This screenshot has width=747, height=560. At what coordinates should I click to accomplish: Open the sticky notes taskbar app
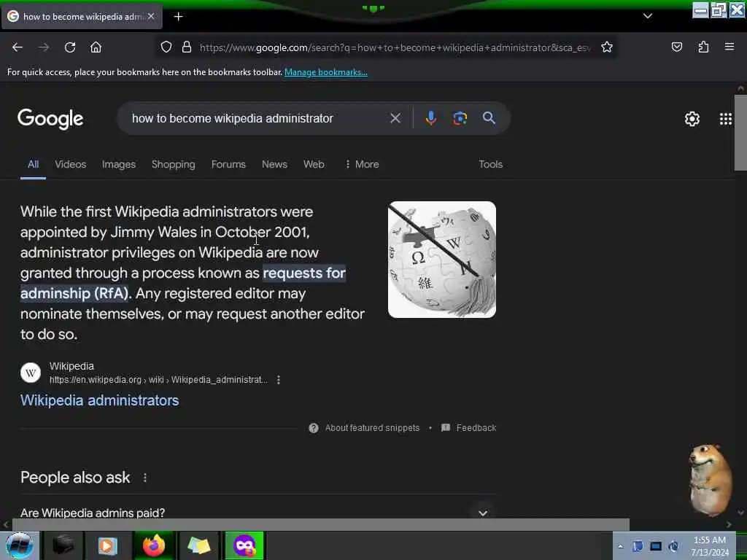(199, 545)
